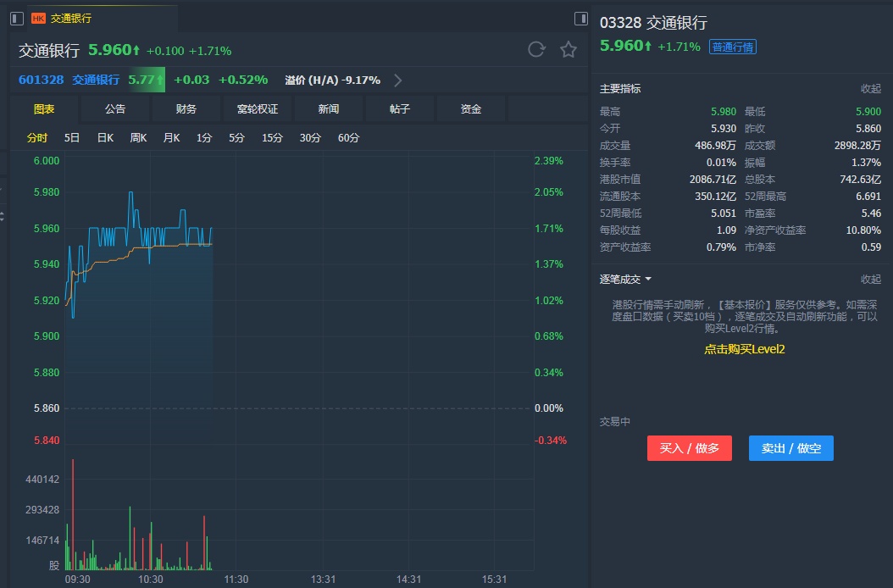Select the 5分 chart period
The image size is (893, 588).
click(x=236, y=138)
